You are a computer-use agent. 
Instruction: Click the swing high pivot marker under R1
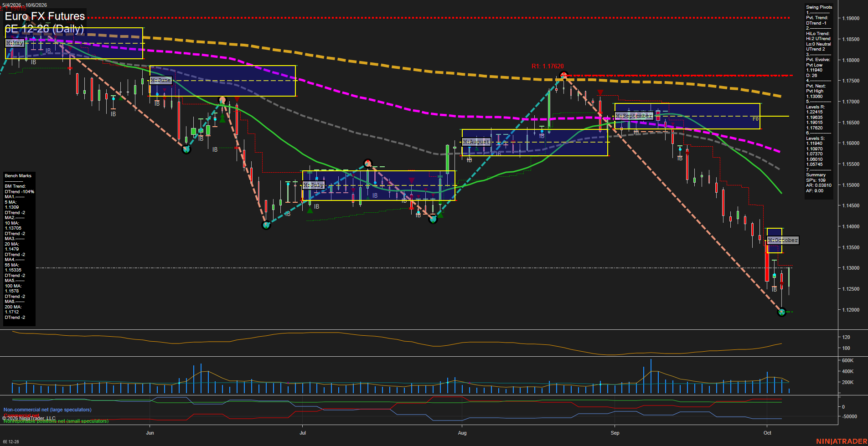coord(563,75)
